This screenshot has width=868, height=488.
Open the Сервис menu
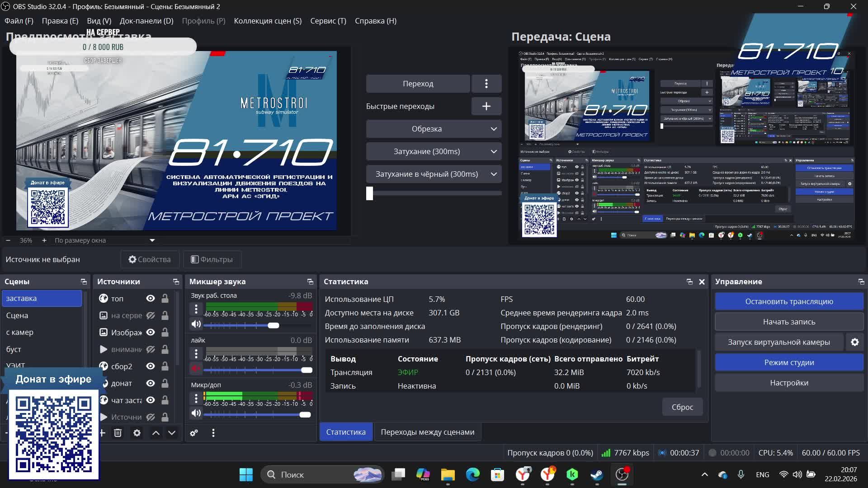(x=328, y=21)
